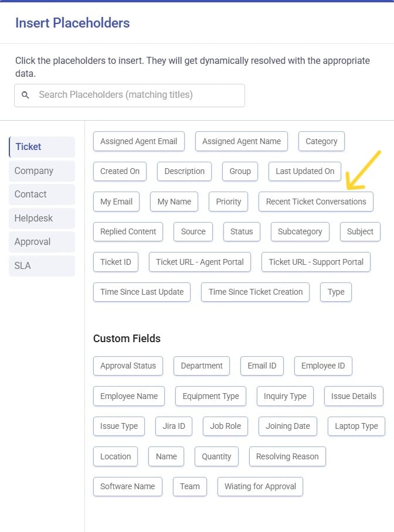Insert the Resolving Reason custom field

[x=287, y=456]
